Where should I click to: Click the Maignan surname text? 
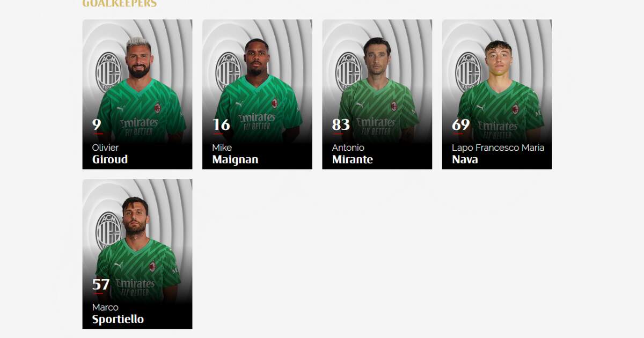(235, 159)
